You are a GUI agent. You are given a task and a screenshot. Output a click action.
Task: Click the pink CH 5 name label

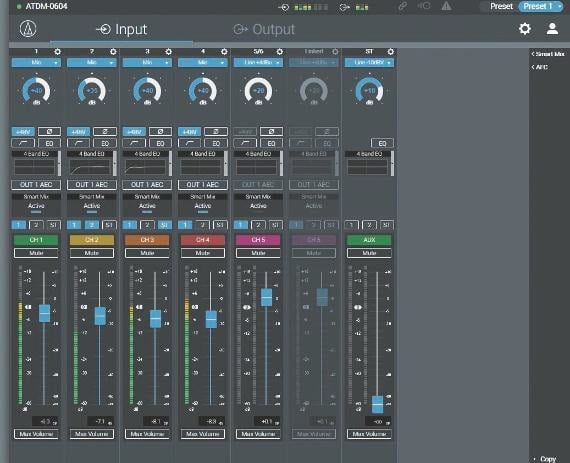click(x=258, y=240)
